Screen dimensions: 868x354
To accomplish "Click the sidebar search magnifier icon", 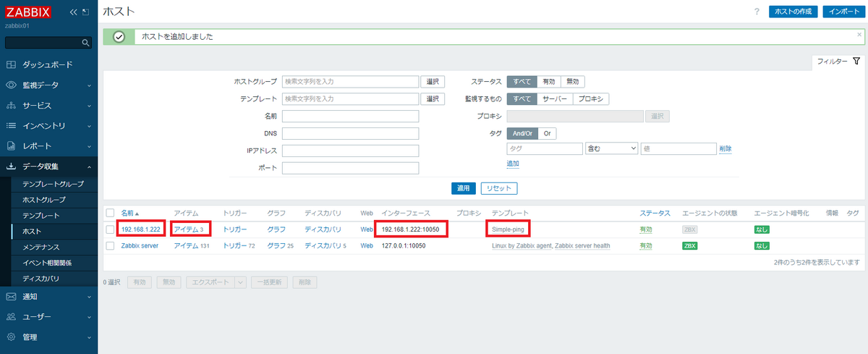I will pos(85,43).
